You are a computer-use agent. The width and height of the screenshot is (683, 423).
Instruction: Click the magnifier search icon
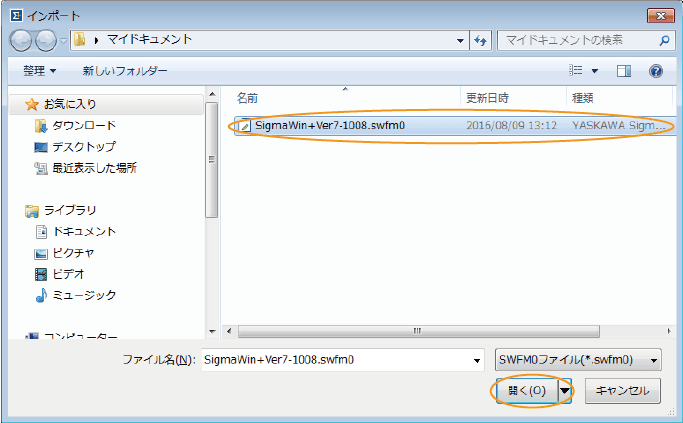664,41
